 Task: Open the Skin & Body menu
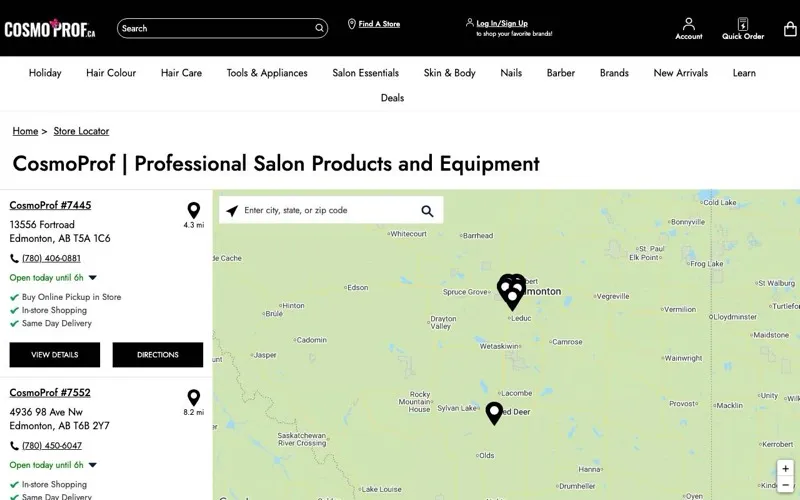(x=449, y=73)
